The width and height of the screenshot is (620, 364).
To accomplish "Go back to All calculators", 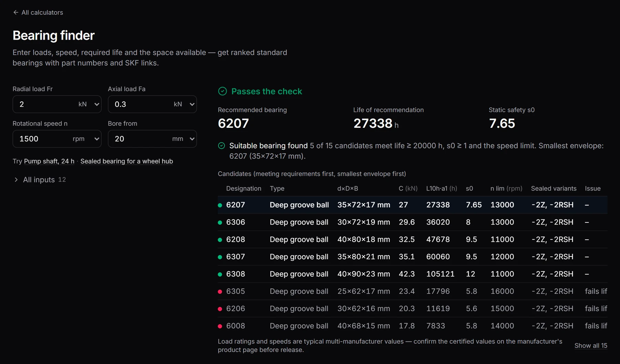I will click(38, 12).
